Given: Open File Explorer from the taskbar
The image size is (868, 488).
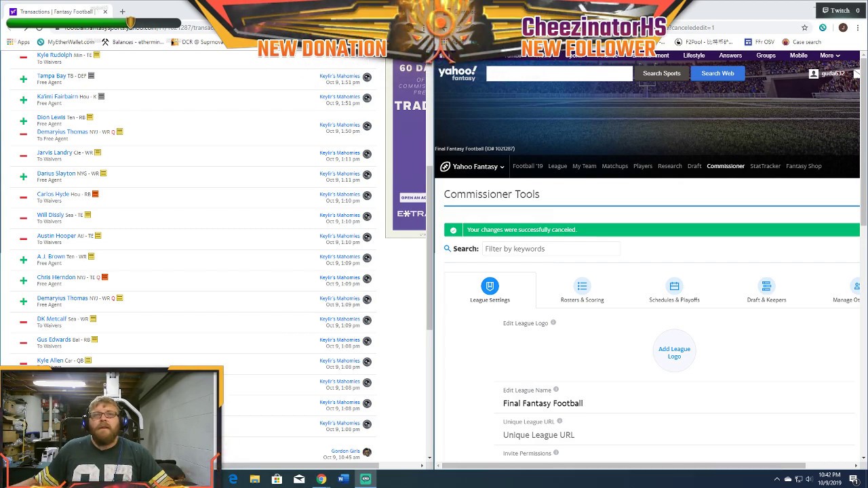Looking at the screenshot, I should (255, 479).
